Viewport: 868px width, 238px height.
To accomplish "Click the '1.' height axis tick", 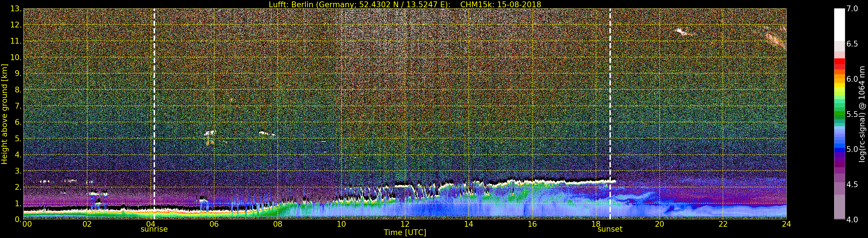I will (18, 203).
